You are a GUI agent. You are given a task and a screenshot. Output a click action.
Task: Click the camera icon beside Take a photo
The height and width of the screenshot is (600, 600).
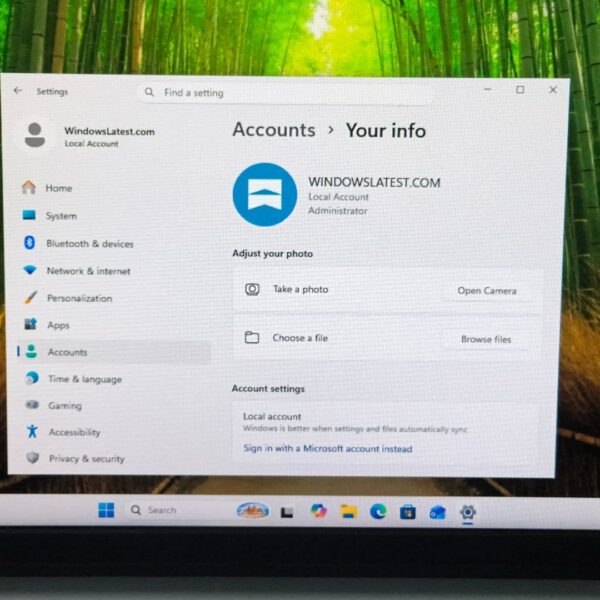click(x=252, y=289)
